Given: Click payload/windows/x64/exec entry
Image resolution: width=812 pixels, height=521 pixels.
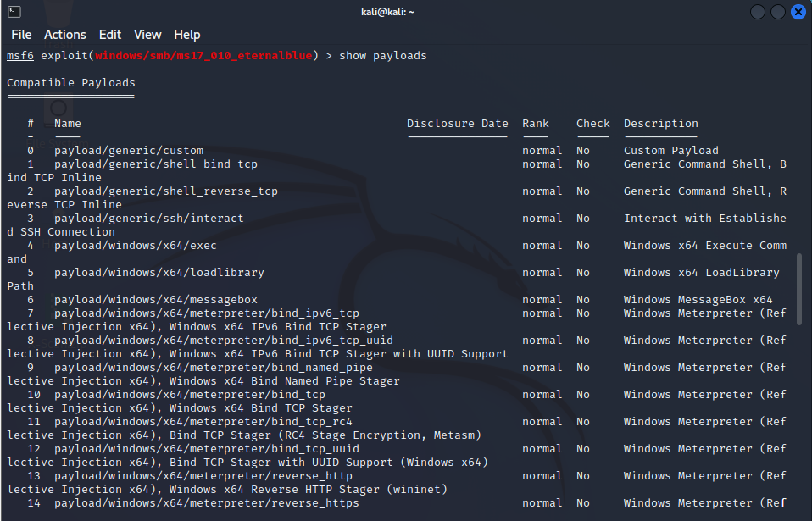Looking at the screenshot, I should (x=136, y=245).
